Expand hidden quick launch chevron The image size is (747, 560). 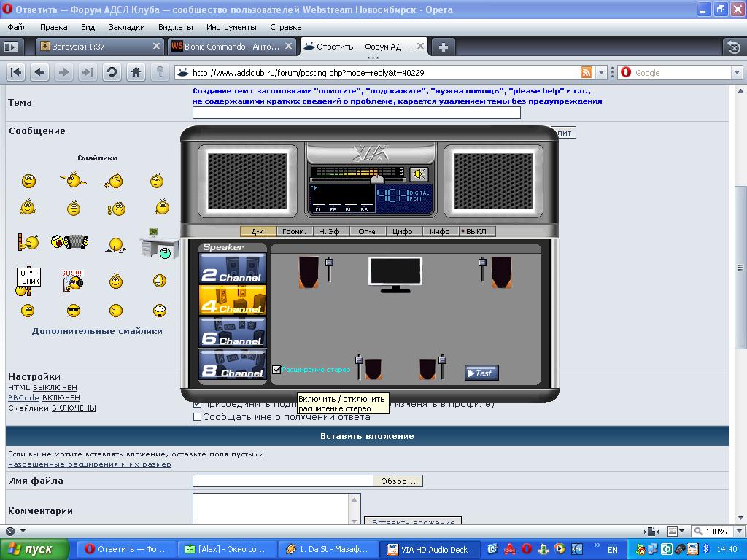[x=597, y=545]
